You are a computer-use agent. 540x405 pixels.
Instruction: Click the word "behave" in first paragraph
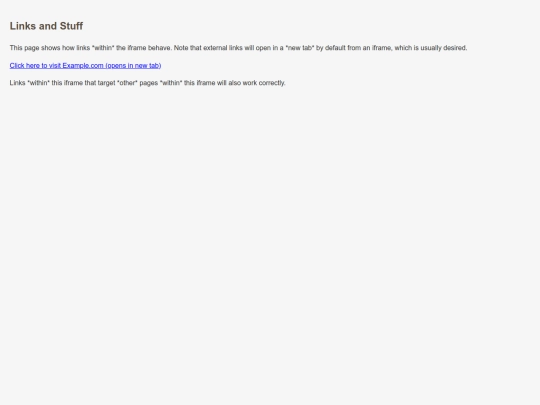coord(159,48)
